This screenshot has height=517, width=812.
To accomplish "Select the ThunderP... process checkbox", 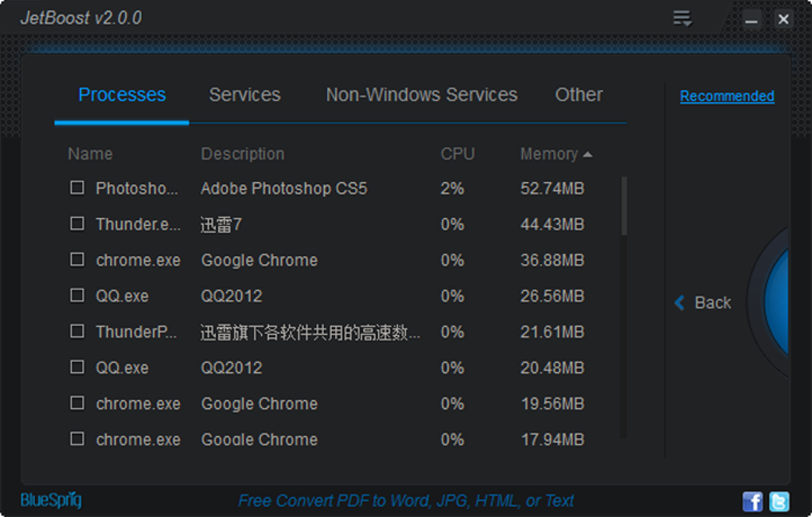I will [x=77, y=331].
